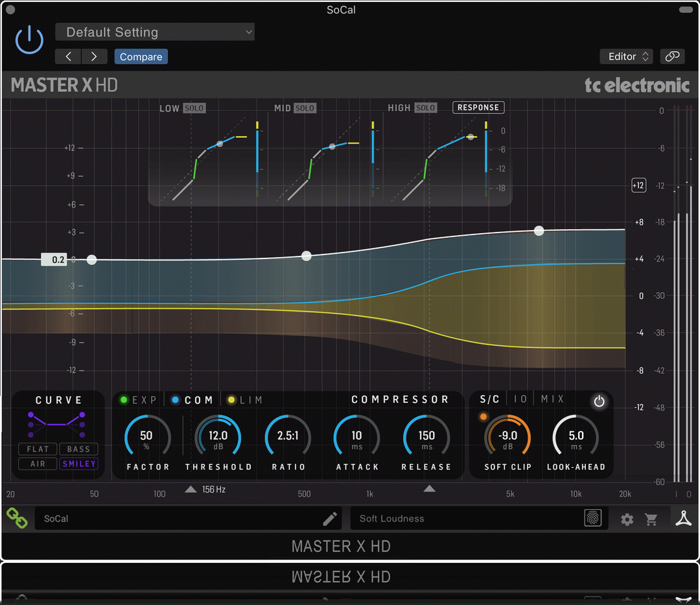This screenshot has width=700, height=605.
Task: Click the plugin power bypass icon
Action: [29, 40]
